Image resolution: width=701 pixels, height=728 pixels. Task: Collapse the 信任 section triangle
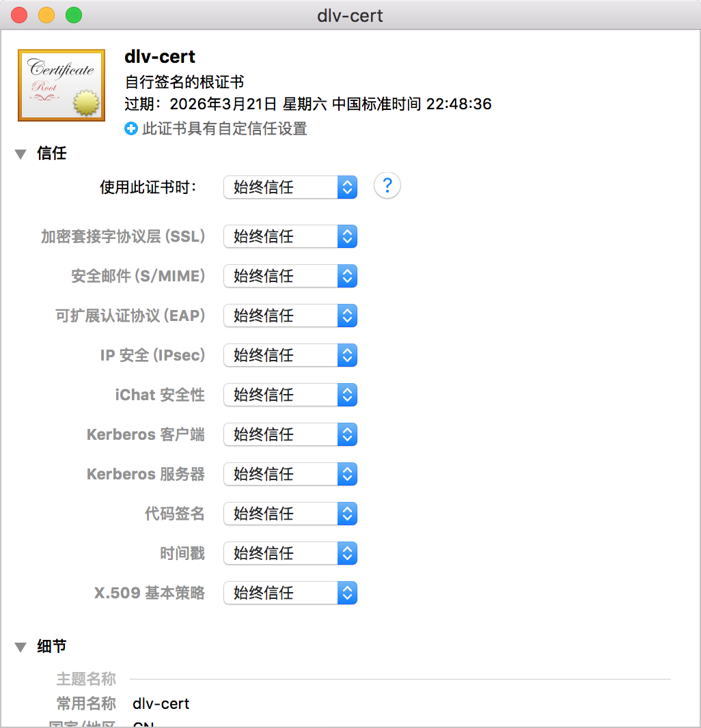tap(20, 154)
